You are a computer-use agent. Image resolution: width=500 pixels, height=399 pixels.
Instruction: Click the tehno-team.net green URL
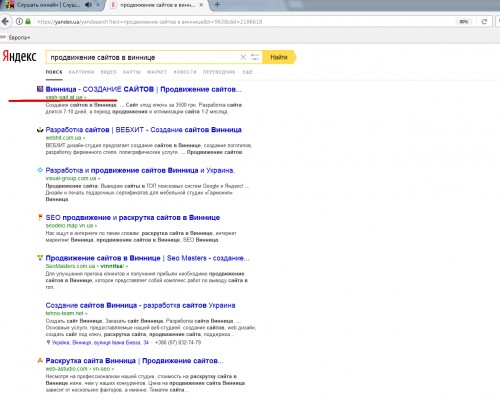click(x=64, y=313)
